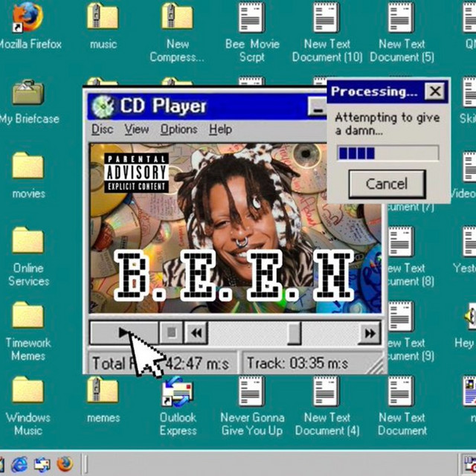Viewport: 476px width, 476px height.
Task: Open the Help menu in CD Player
Action: (220, 129)
